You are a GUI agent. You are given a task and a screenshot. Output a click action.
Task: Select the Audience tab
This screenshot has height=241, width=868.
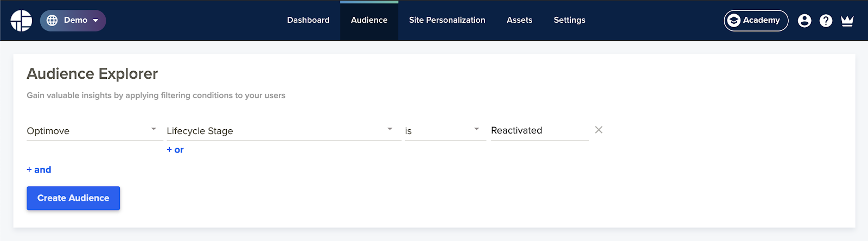click(369, 20)
